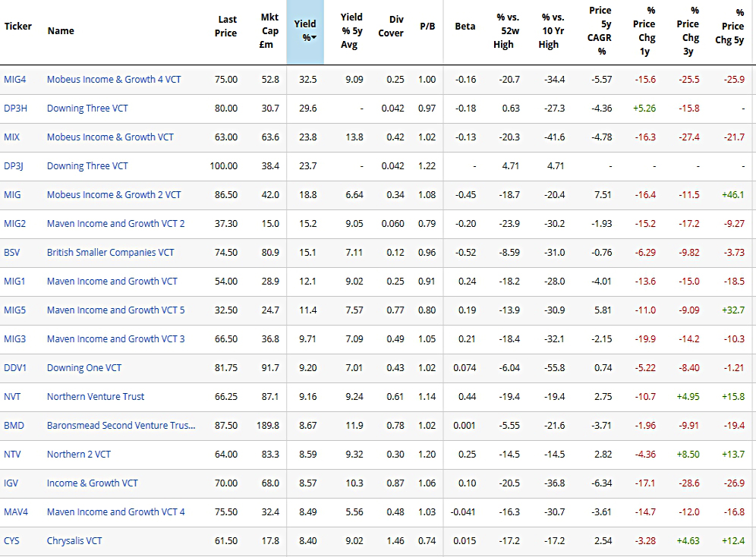Open ticker MIG1 link
This screenshot has width=756, height=557.
[x=14, y=282]
